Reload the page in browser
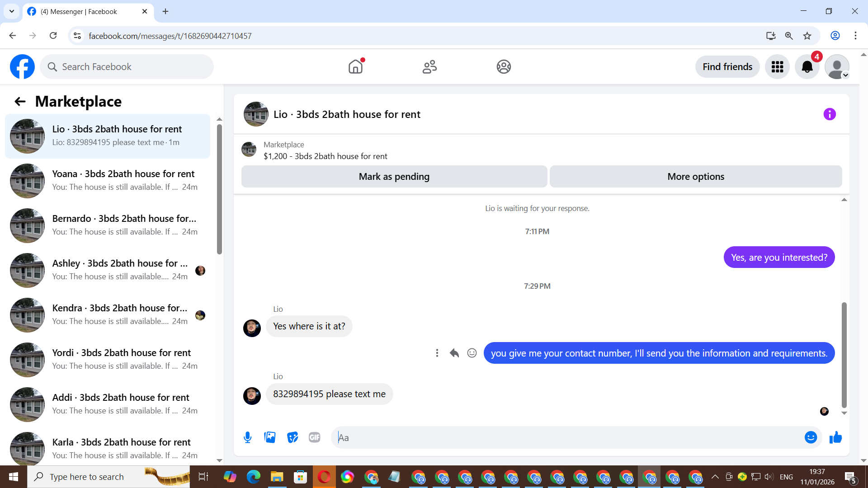The width and height of the screenshot is (868, 488). tap(53, 36)
